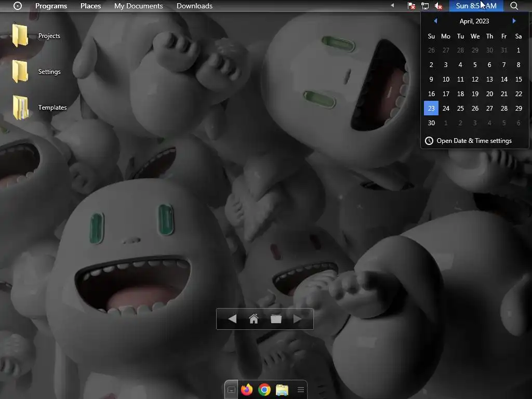This screenshot has width=532, height=399.
Task: Go to previous month in calendar
Action: tap(435, 21)
